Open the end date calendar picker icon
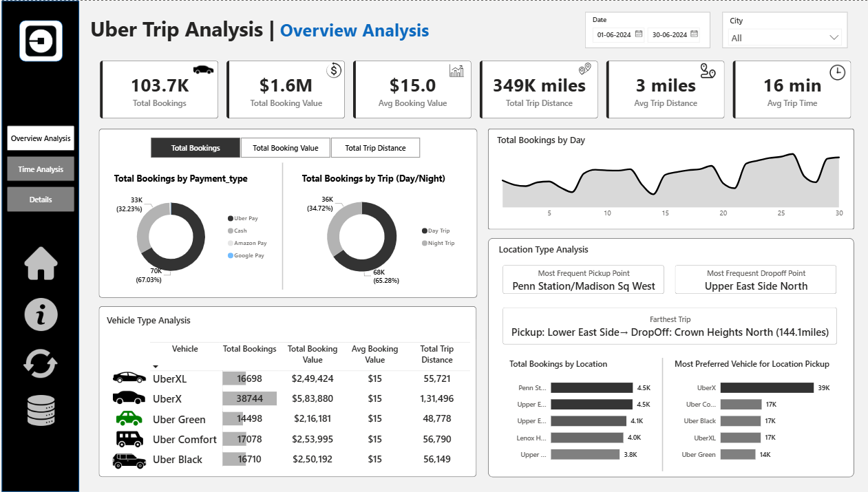The height and width of the screenshot is (492, 868). (x=694, y=34)
